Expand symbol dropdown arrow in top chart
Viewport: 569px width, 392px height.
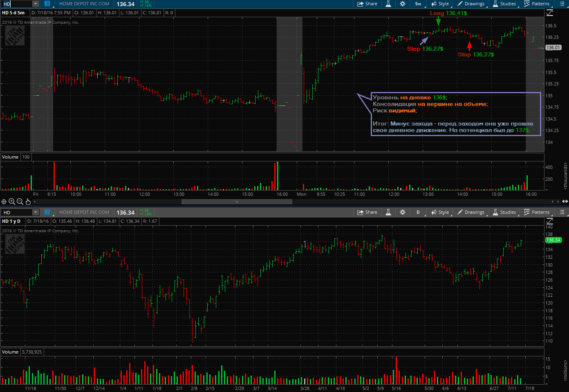36,4
